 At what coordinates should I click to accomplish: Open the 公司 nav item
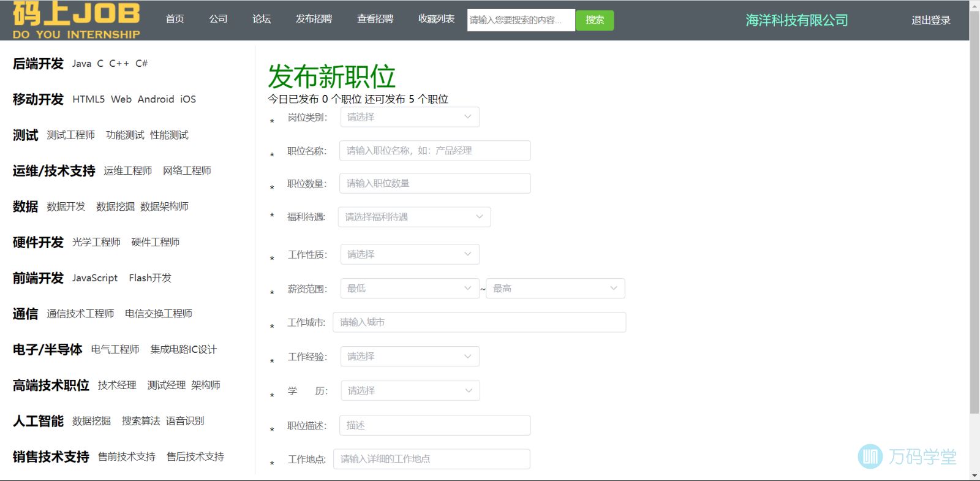point(218,19)
